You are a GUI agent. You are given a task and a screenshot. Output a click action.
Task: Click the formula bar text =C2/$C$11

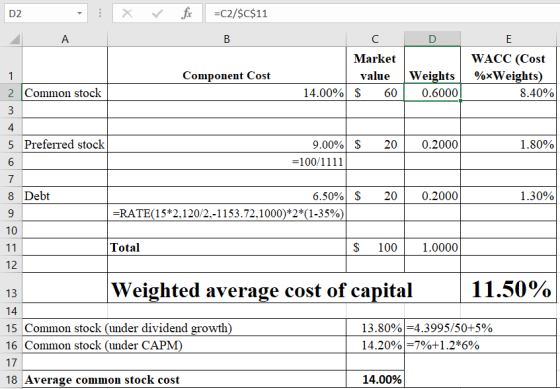(240, 14)
